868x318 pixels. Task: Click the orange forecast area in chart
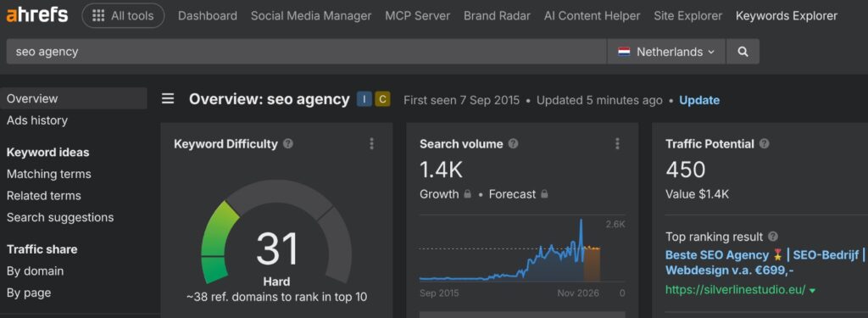pyautogui.click(x=593, y=265)
